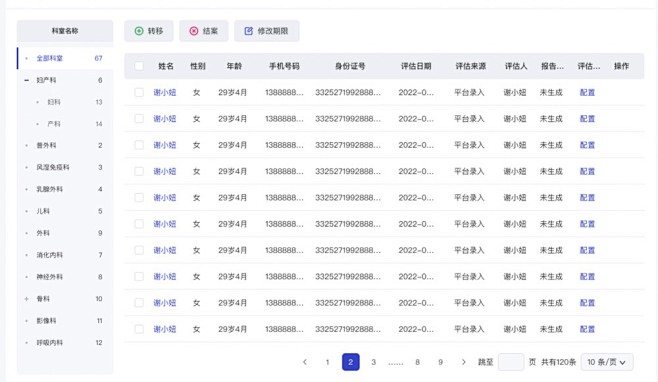This screenshot has height=382, width=658.
Task: Click the 共有120条 total count text
Action: pyautogui.click(x=559, y=362)
